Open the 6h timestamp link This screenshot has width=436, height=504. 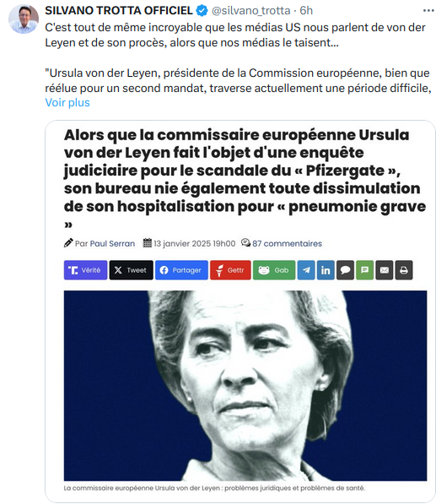(x=306, y=11)
